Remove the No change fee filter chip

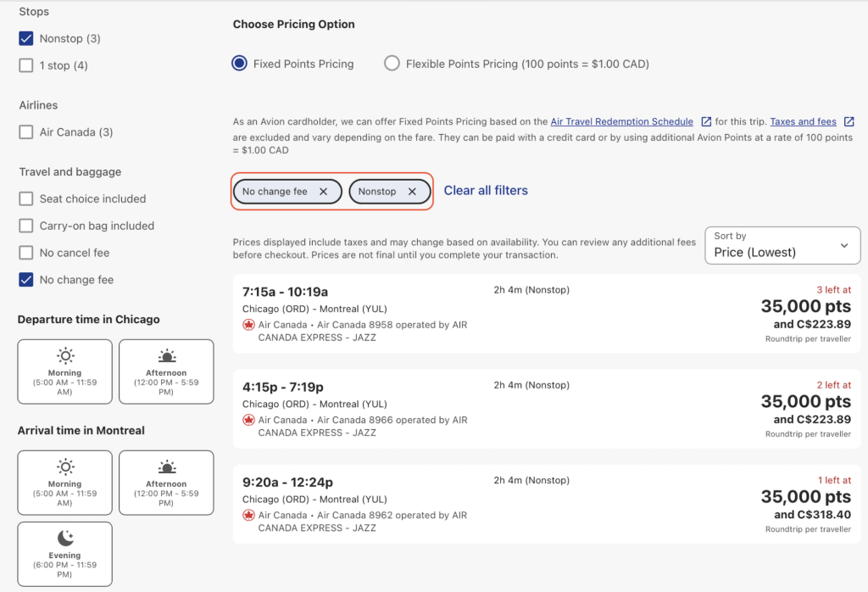coord(323,192)
